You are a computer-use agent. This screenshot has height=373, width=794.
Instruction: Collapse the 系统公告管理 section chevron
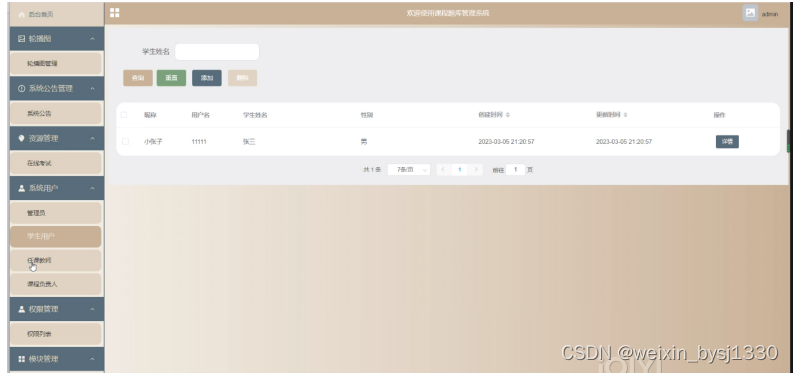click(x=92, y=89)
